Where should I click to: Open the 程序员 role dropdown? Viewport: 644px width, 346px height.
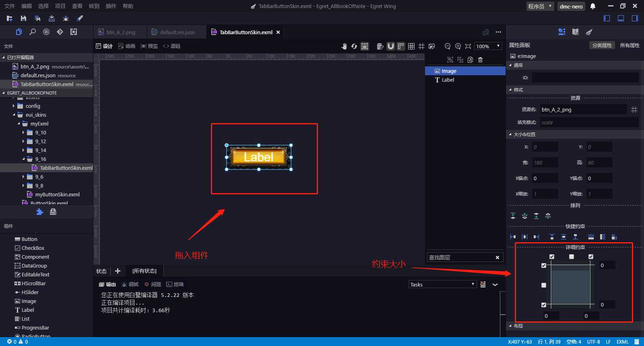click(x=540, y=6)
